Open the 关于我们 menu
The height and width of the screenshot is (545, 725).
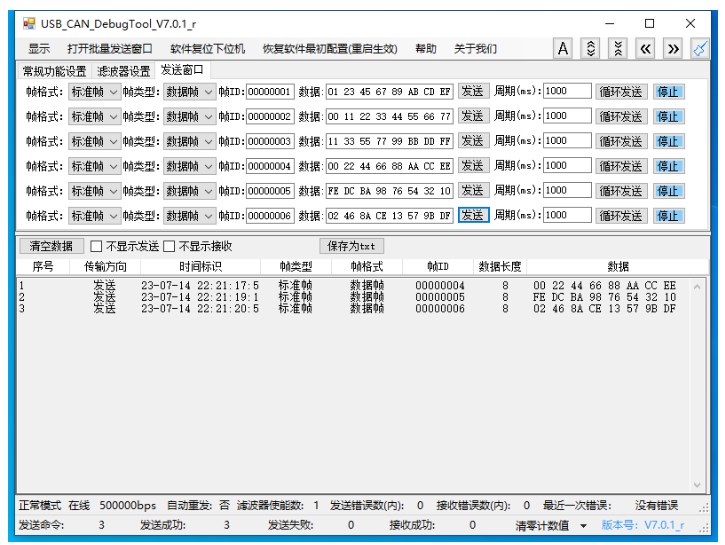(475, 49)
